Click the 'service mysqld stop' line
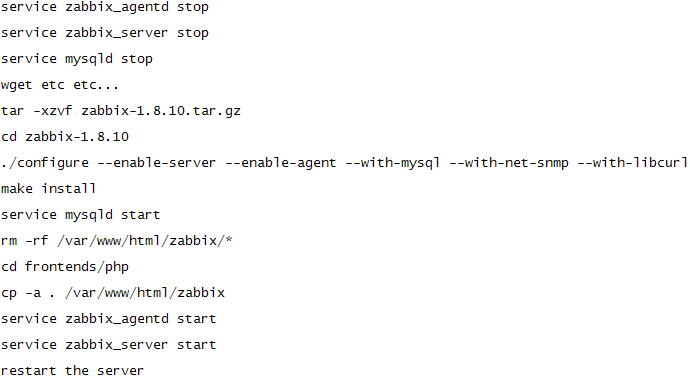 [77, 59]
